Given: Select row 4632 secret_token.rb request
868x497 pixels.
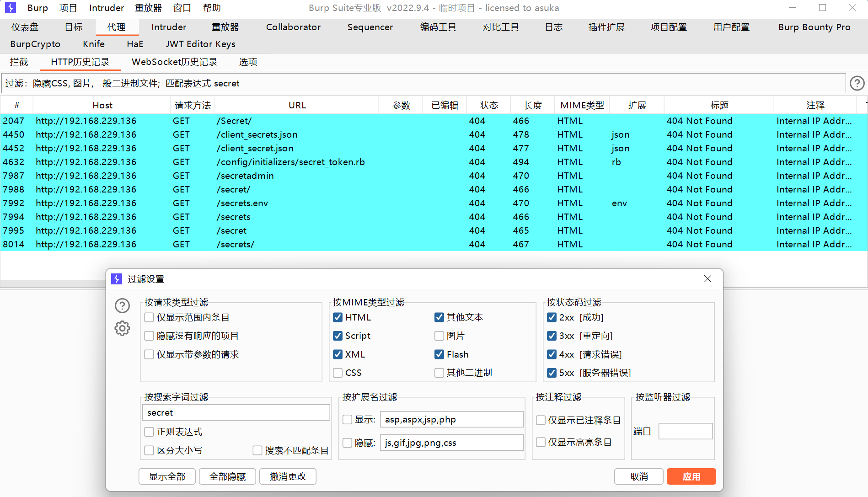Looking at the screenshot, I should pyautogui.click(x=434, y=162).
